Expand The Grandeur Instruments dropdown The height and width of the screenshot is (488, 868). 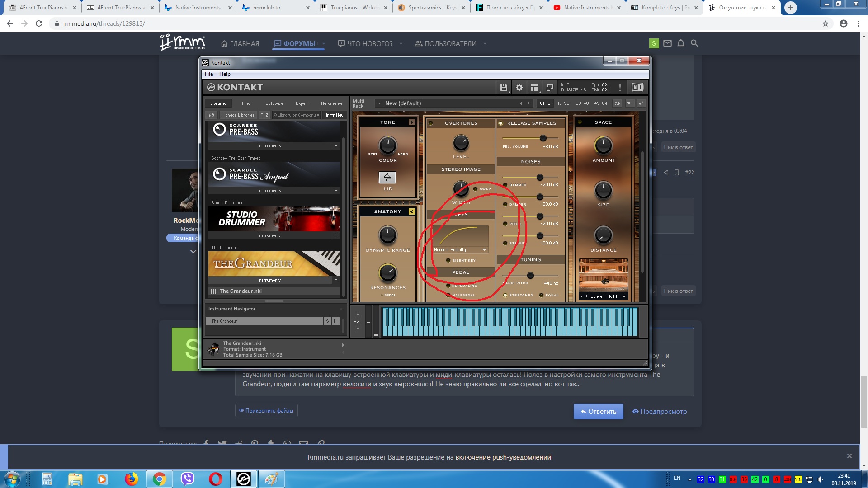[x=336, y=280]
